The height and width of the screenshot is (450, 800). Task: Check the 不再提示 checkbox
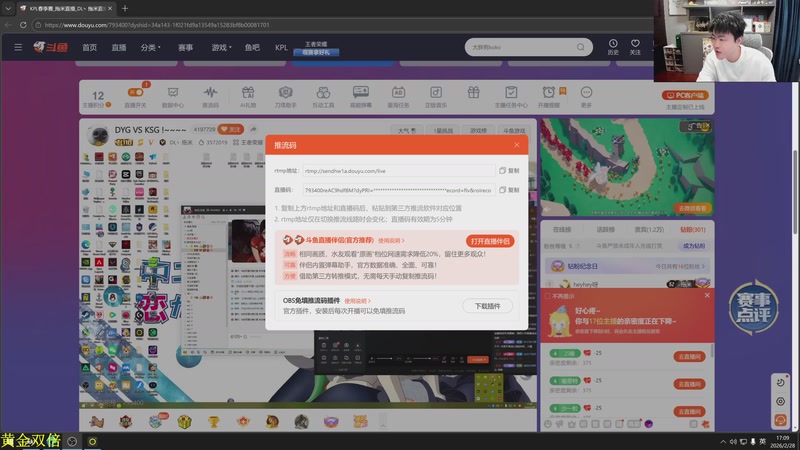pyautogui.click(x=548, y=296)
